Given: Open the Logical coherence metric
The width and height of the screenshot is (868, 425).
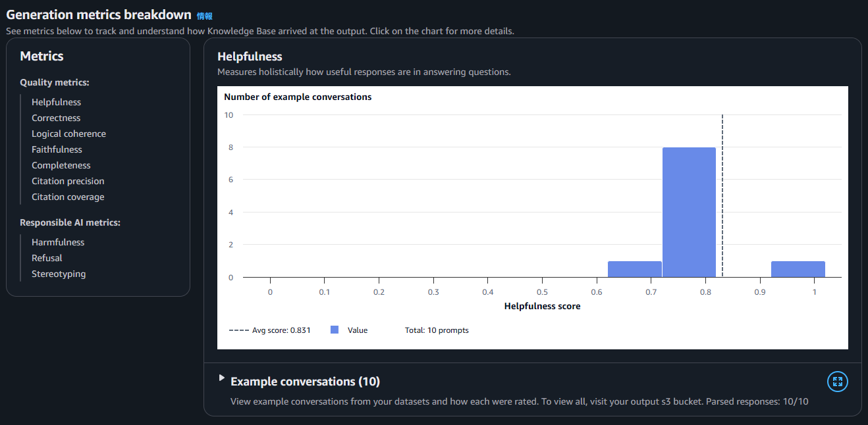Looking at the screenshot, I should coord(68,134).
